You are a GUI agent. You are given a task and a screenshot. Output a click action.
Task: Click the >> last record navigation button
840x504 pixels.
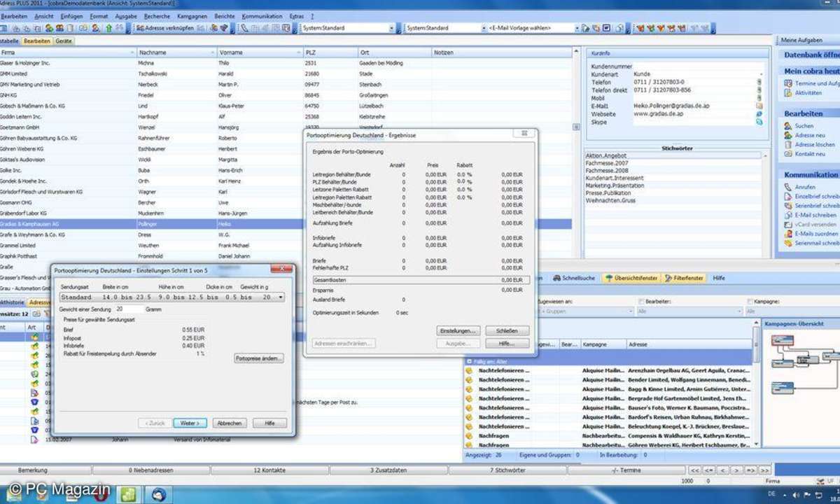[764, 470]
